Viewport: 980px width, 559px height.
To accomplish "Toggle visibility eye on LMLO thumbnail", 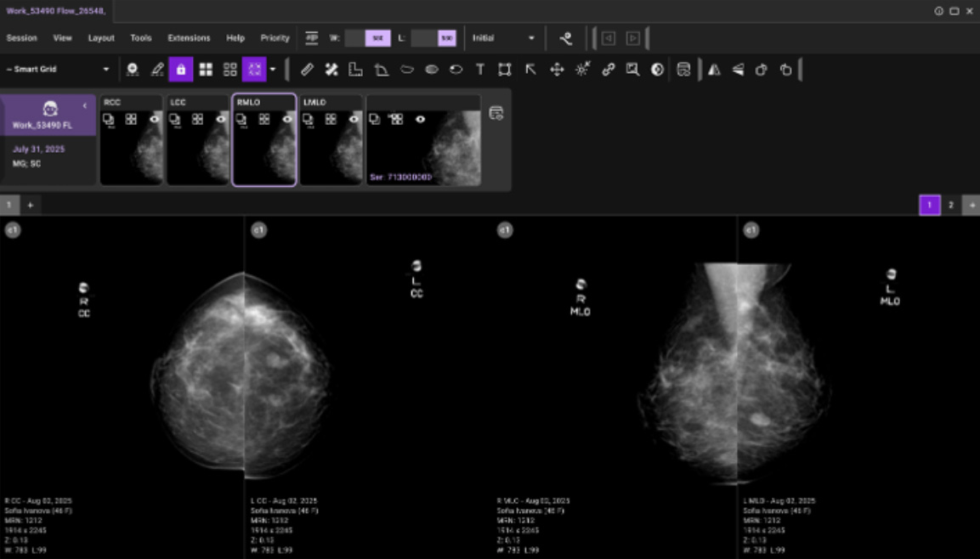I will [x=354, y=120].
